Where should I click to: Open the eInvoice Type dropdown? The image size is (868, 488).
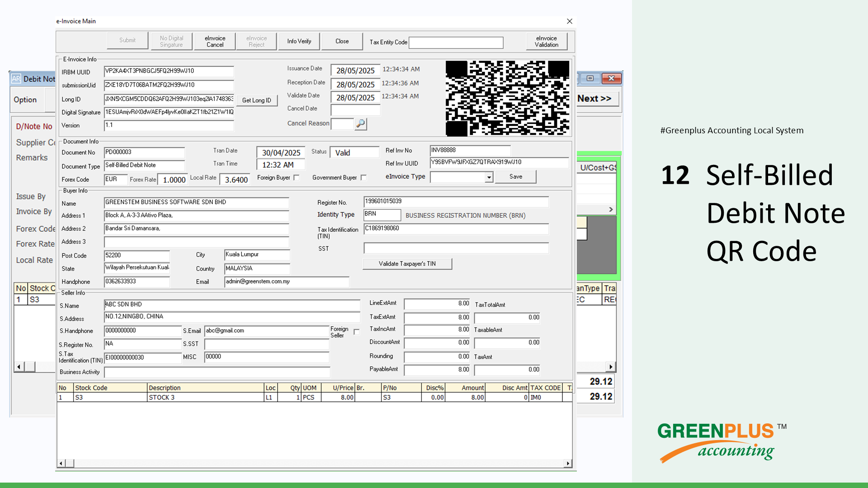point(489,178)
